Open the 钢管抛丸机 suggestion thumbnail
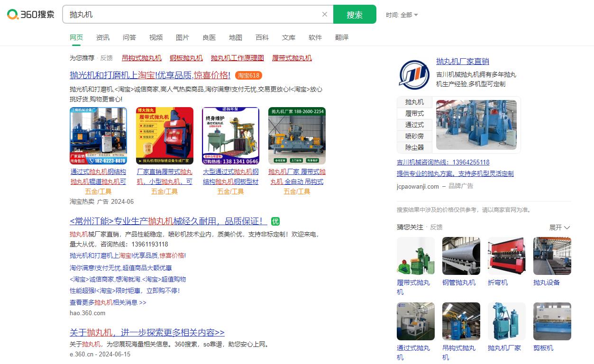 tap(460, 256)
